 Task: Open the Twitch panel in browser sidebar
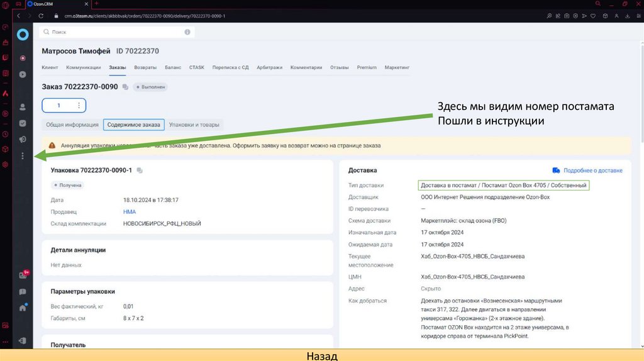(5, 58)
